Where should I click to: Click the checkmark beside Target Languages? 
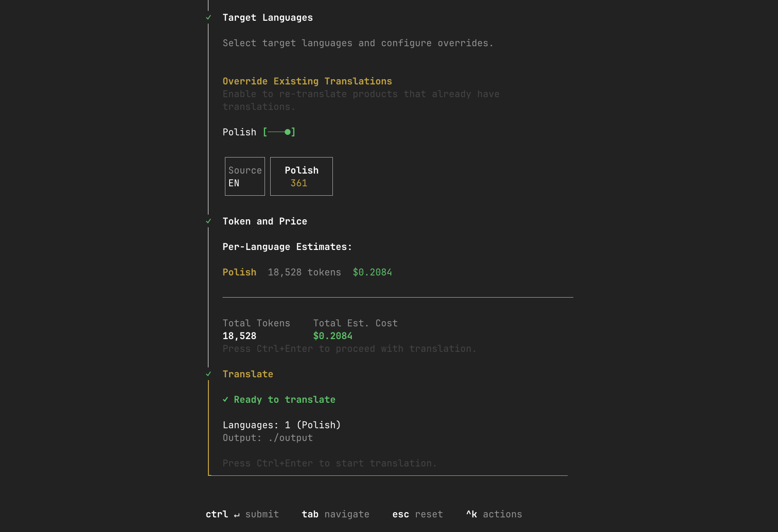pos(208,18)
